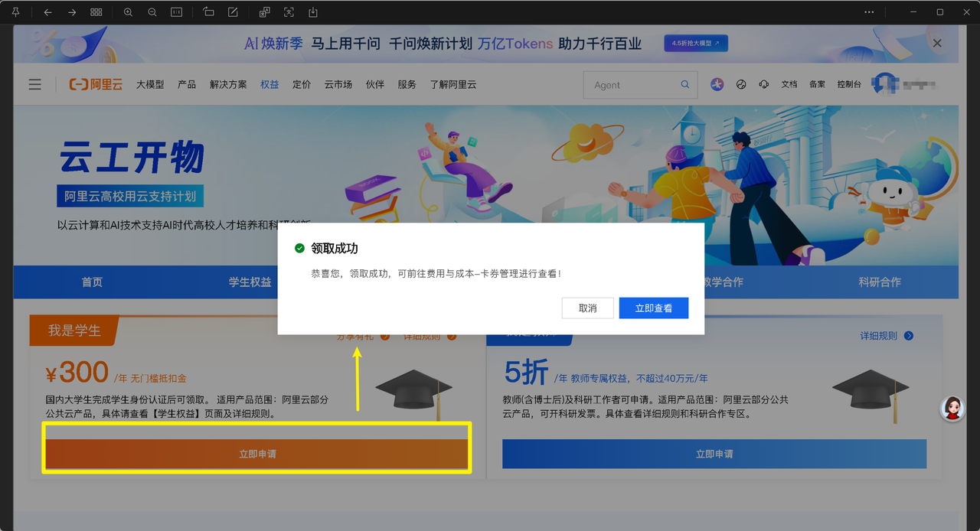Viewport: 980px width, 531px height.
Task: Click the 5折 teacher discount text
Action: click(527, 373)
